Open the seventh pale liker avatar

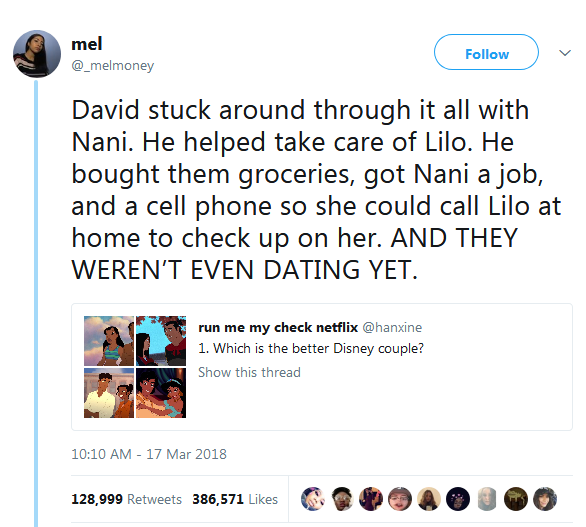[x=487, y=499]
